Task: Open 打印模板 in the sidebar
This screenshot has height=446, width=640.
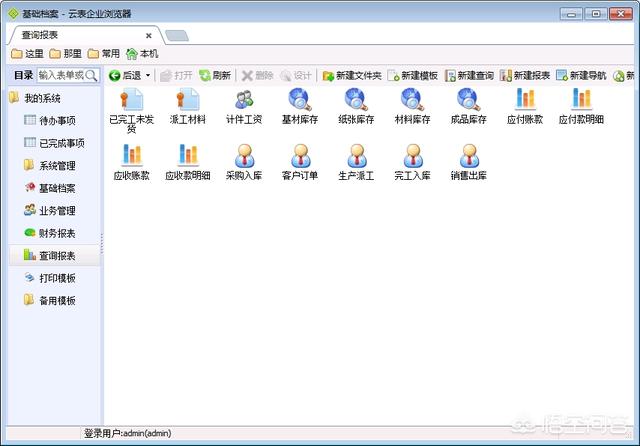Action: 50,278
